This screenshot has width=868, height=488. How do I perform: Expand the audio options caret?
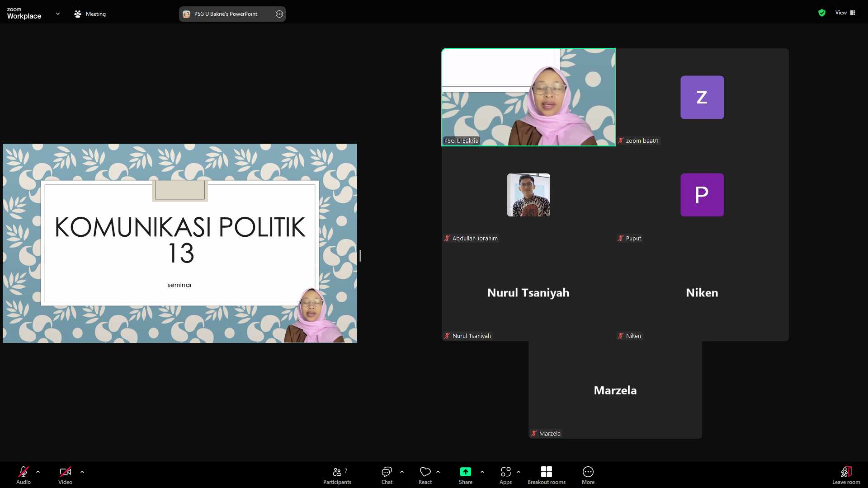[38, 472]
